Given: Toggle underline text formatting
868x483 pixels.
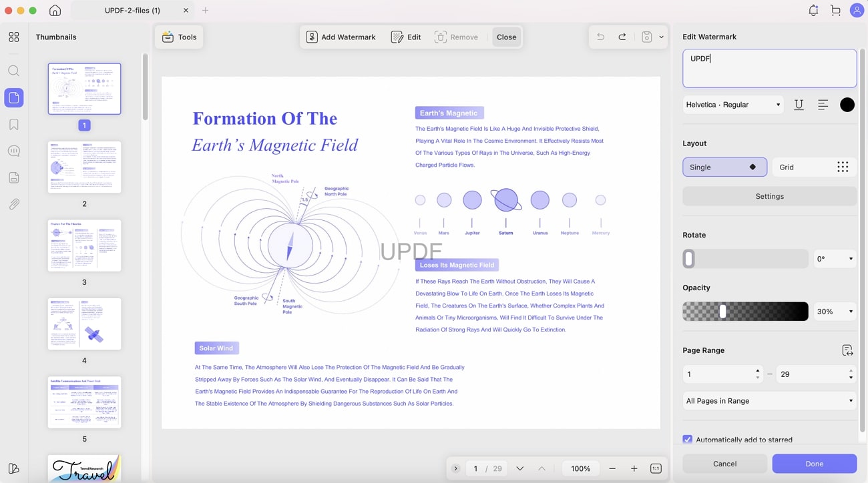Looking at the screenshot, I should [x=799, y=105].
